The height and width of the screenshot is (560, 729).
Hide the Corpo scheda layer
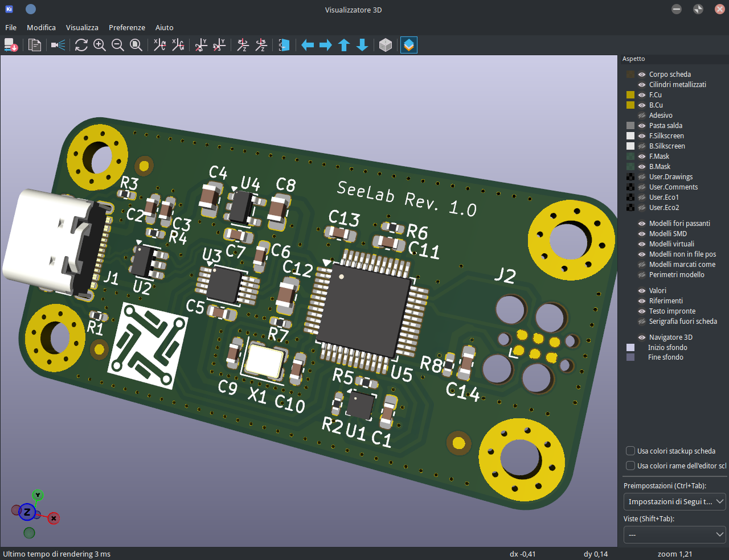[x=642, y=75]
